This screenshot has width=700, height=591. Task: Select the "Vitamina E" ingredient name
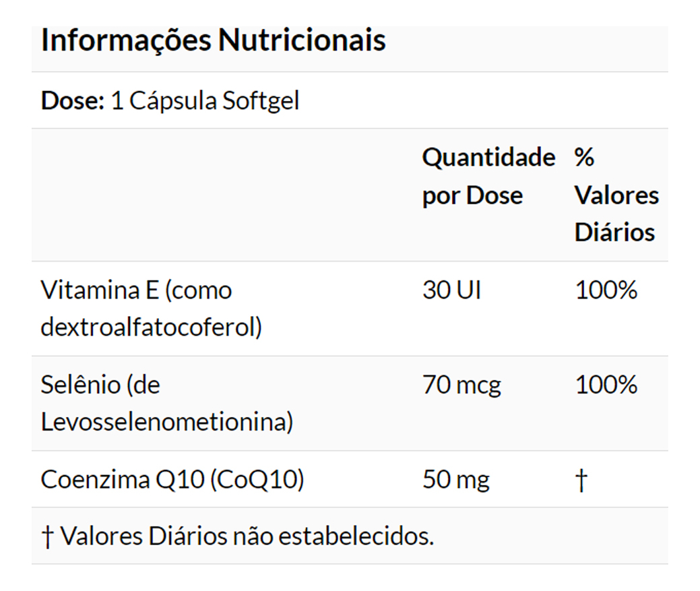pos(99,290)
